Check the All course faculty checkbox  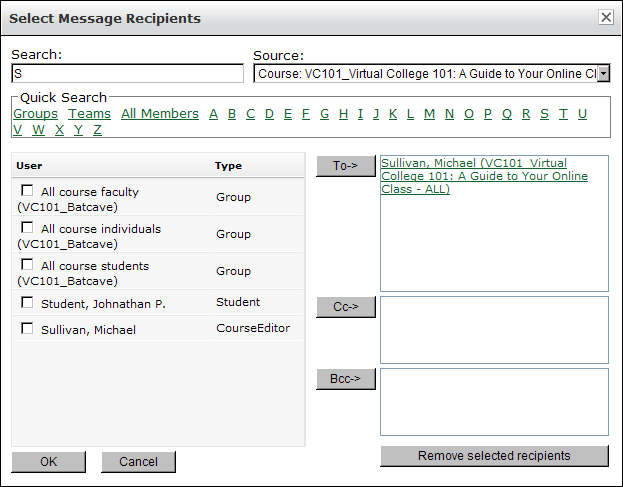(27, 191)
